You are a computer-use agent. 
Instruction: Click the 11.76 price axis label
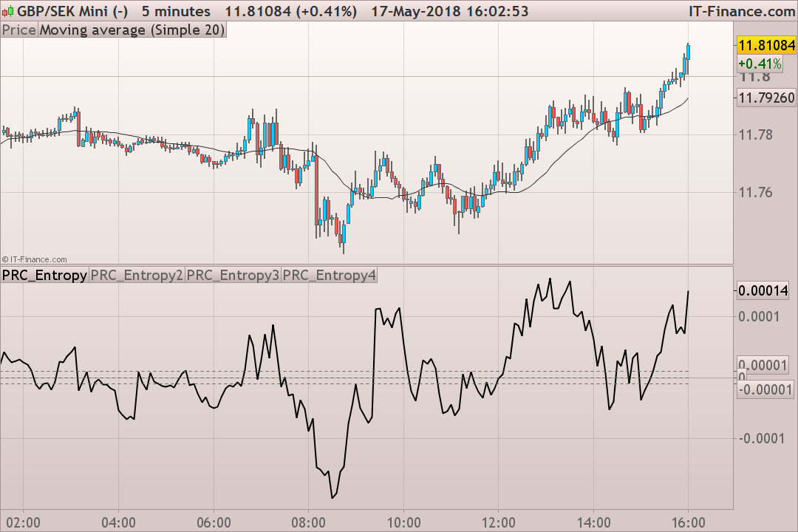click(756, 192)
